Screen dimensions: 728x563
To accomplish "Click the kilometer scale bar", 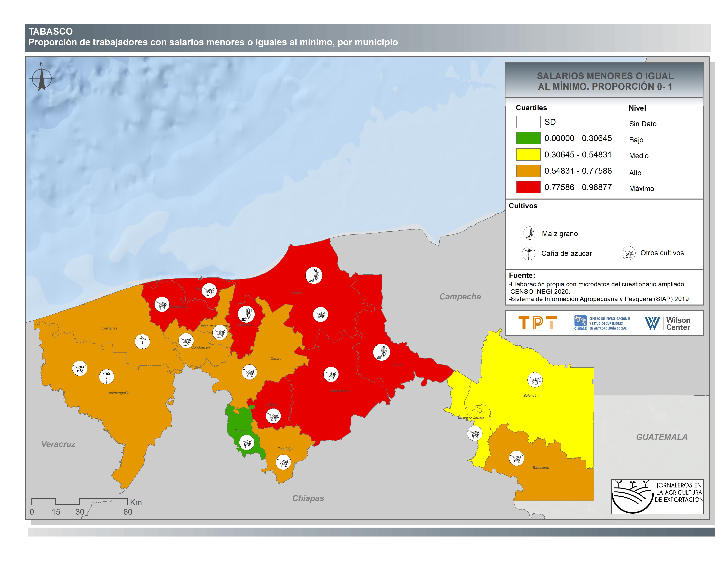I will (80, 501).
